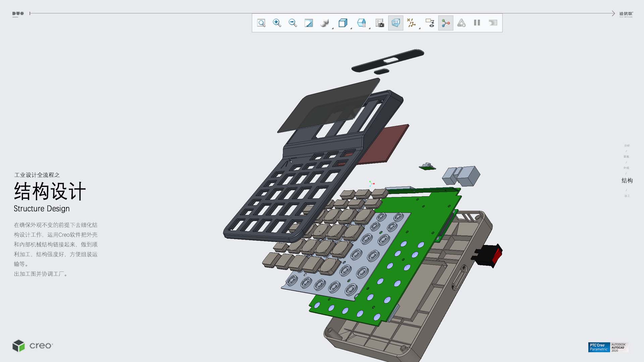Toggle Perspective View button
The image size is (644, 362).
(x=396, y=23)
